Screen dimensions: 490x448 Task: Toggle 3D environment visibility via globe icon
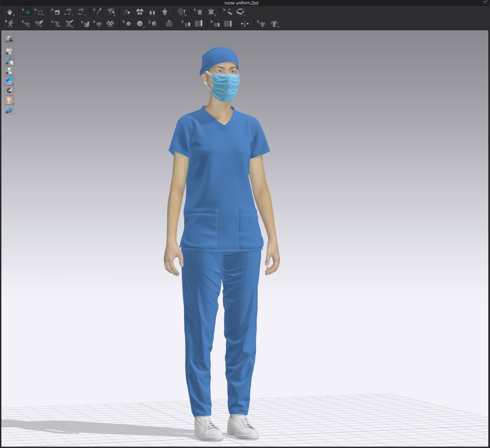click(x=9, y=110)
